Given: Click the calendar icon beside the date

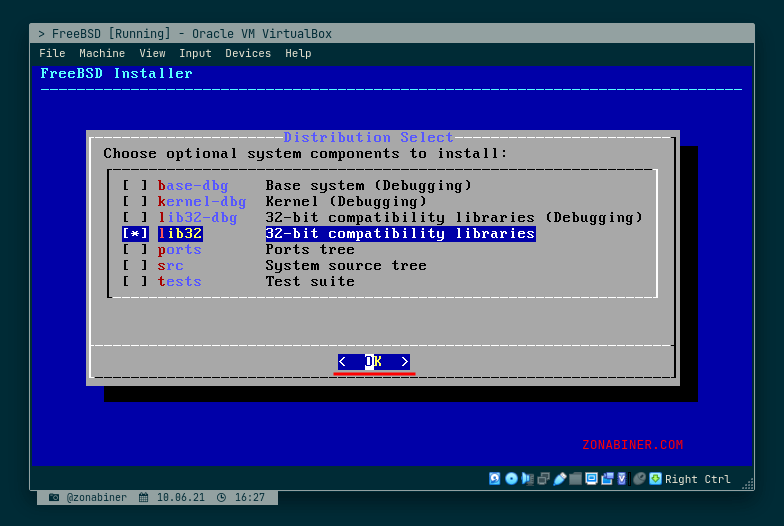Looking at the screenshot, I should click(x=144, y=497).
